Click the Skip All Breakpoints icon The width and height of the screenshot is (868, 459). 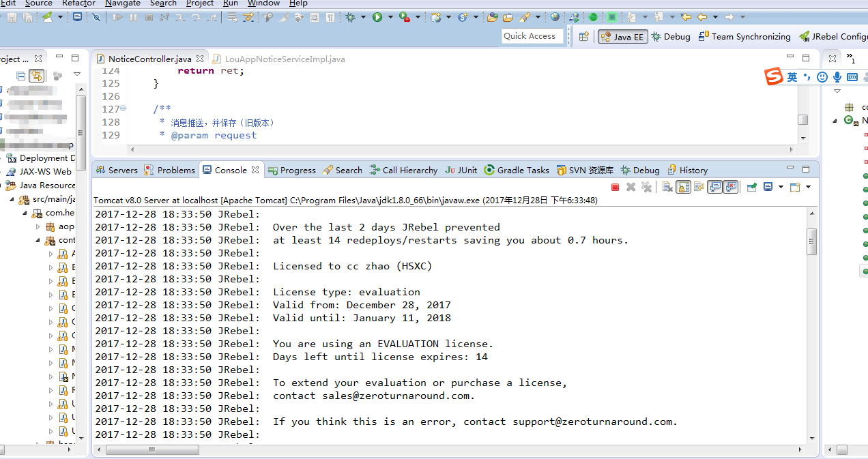96,17
